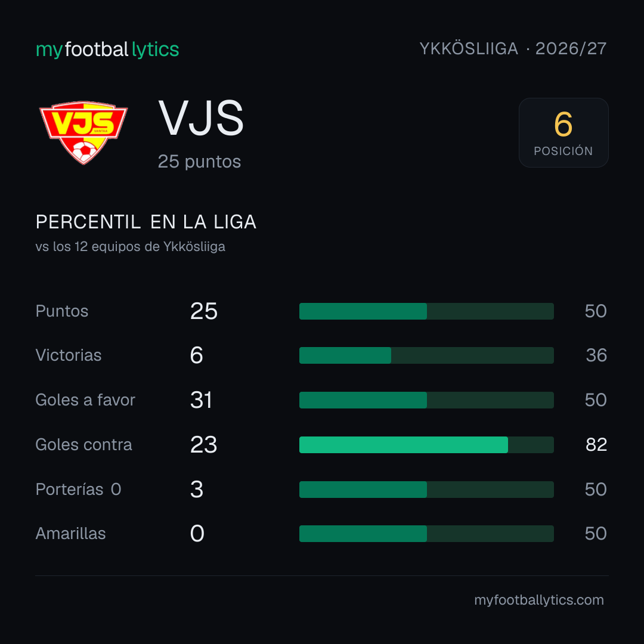This screenshot has height=644, width=644.
Task: Click the Puntos row label
Action: 62,311
